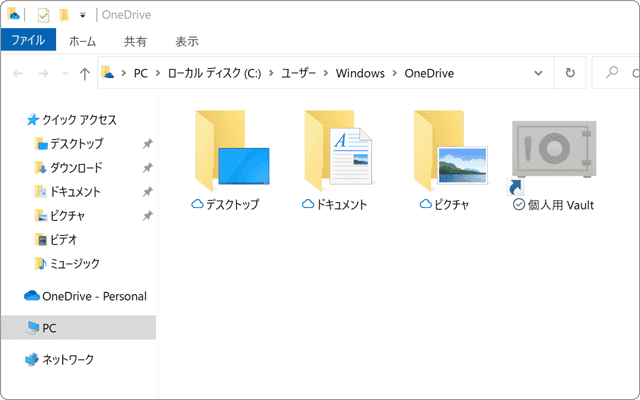Select ネットワーク in the navigation pane
The height and width of the screenshot is (400, 640).
coord(59,360)
